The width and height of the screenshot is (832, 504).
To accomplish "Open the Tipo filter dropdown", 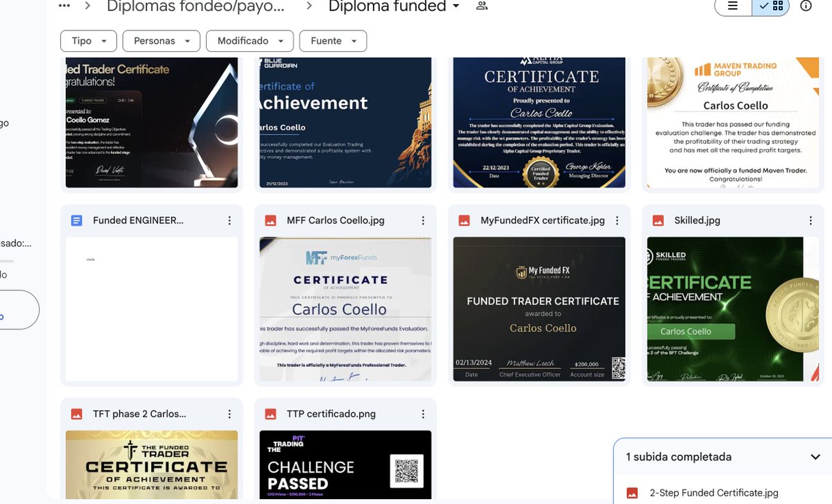I will pos(89,41).
